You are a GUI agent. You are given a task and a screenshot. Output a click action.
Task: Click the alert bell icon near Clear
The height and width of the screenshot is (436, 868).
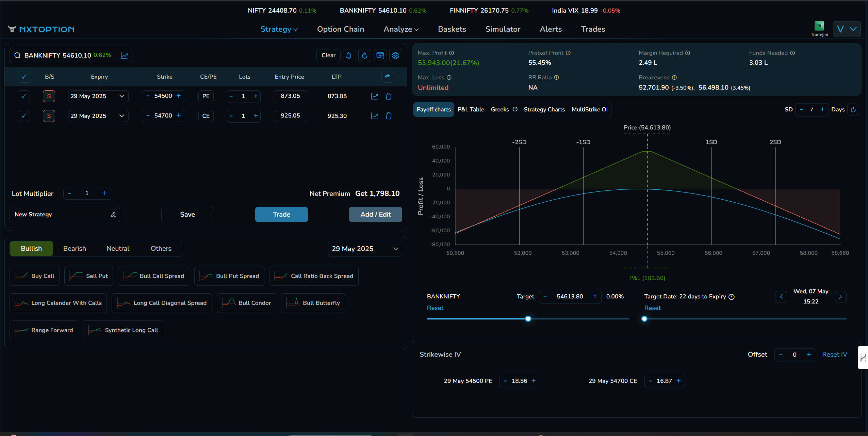pyautogui.click(x=349, y=56)
